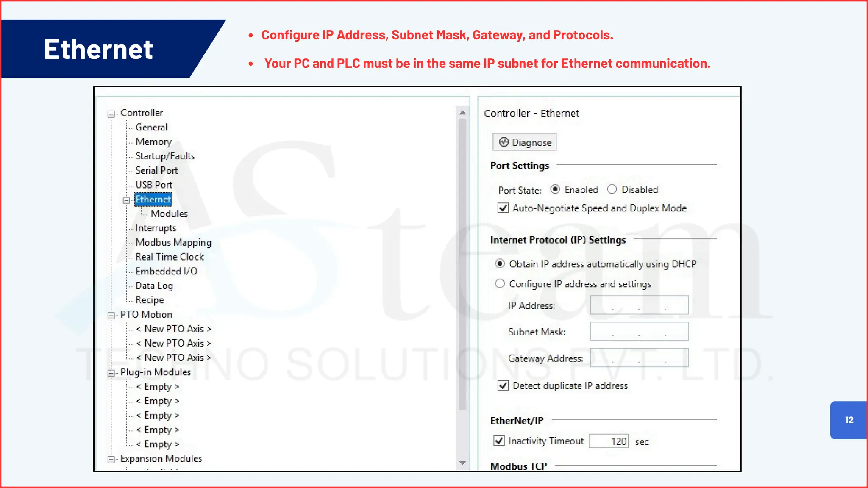Choose Configure IP address and settings option

[500, 284]
